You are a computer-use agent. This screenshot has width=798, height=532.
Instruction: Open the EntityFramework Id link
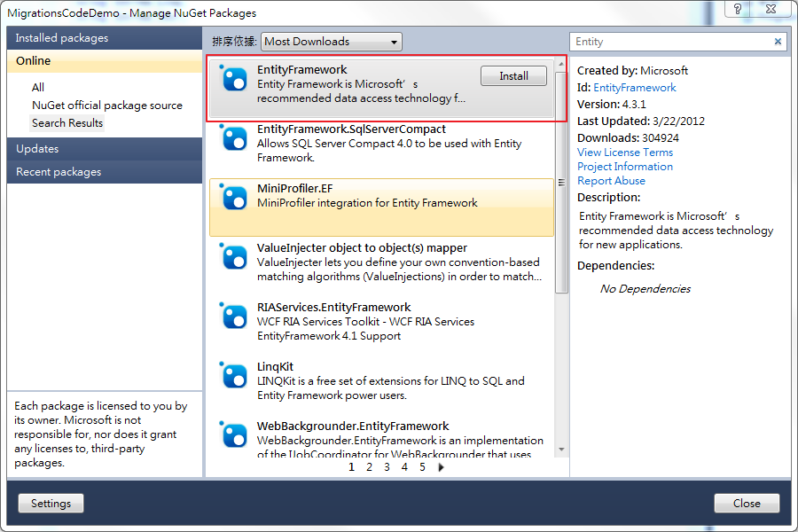[x=635, y=88]
